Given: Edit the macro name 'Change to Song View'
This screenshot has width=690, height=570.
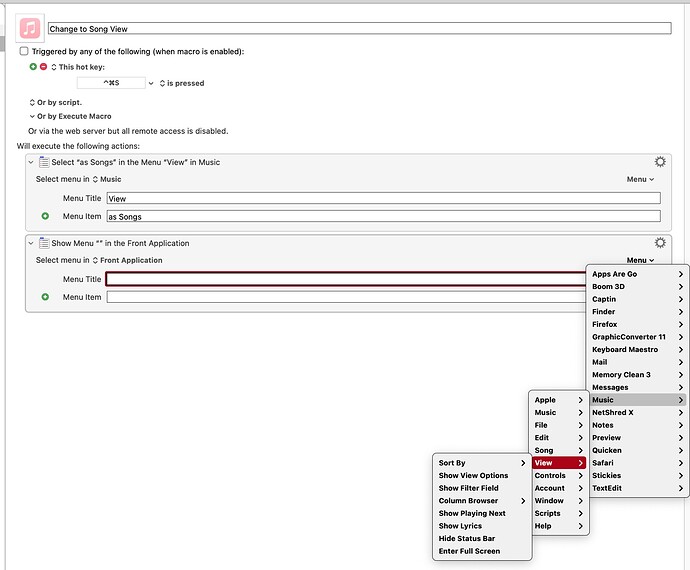Looking at the screenshot, I should point(360,29).
